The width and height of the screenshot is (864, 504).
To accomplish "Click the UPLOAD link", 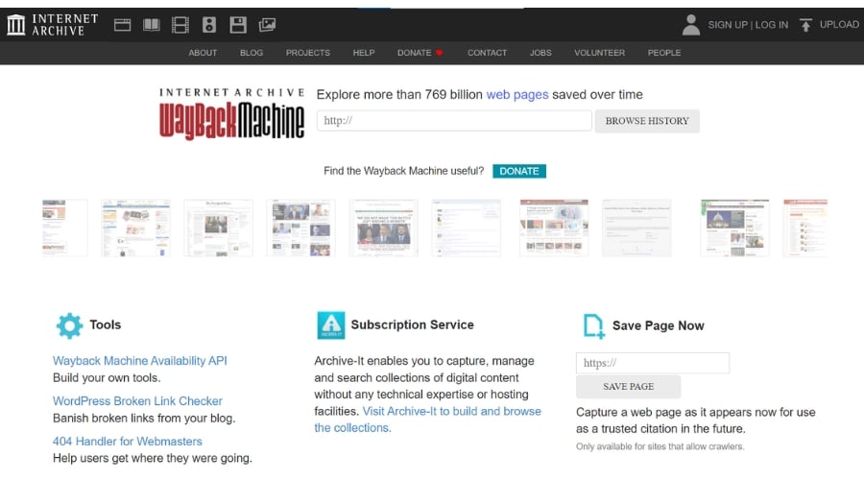I will (839, 25).
